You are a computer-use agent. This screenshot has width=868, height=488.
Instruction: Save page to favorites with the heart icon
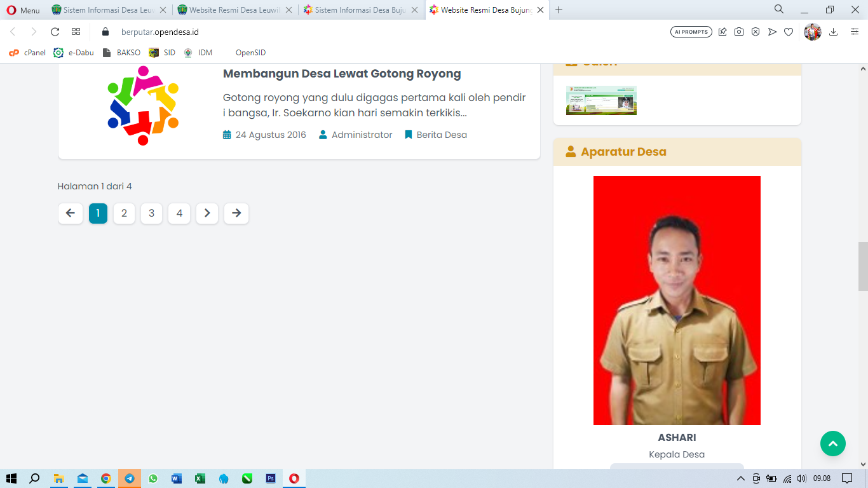(788, 31)
